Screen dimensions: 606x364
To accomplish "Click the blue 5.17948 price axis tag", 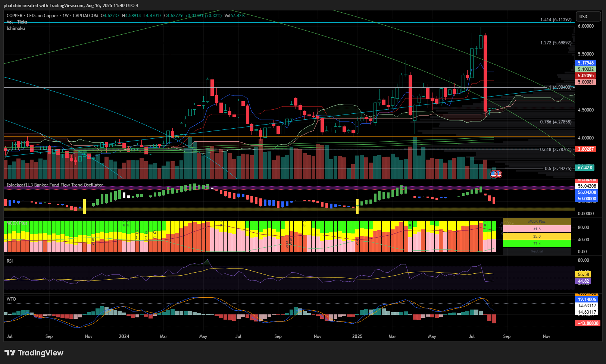I will 585,63.
